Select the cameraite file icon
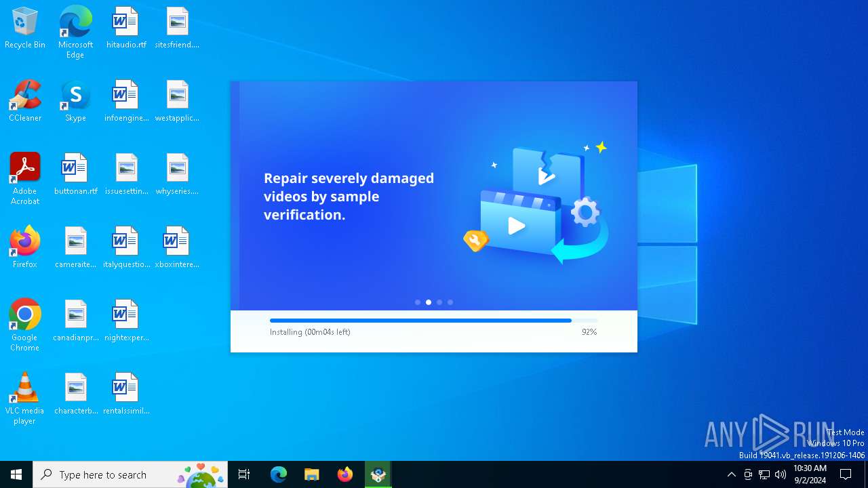The image size is (868, 488). pos(75,248)
